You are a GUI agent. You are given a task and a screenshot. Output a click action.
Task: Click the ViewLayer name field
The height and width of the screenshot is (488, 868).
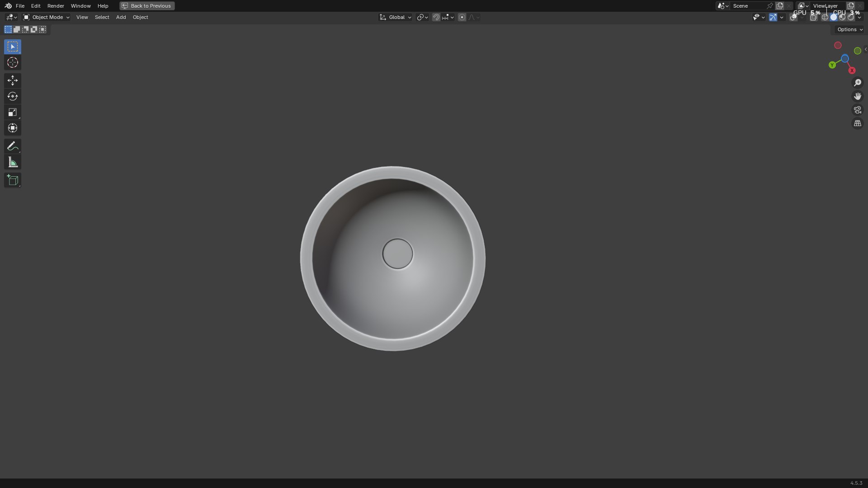pyautogui.click(x=828, y=6)
